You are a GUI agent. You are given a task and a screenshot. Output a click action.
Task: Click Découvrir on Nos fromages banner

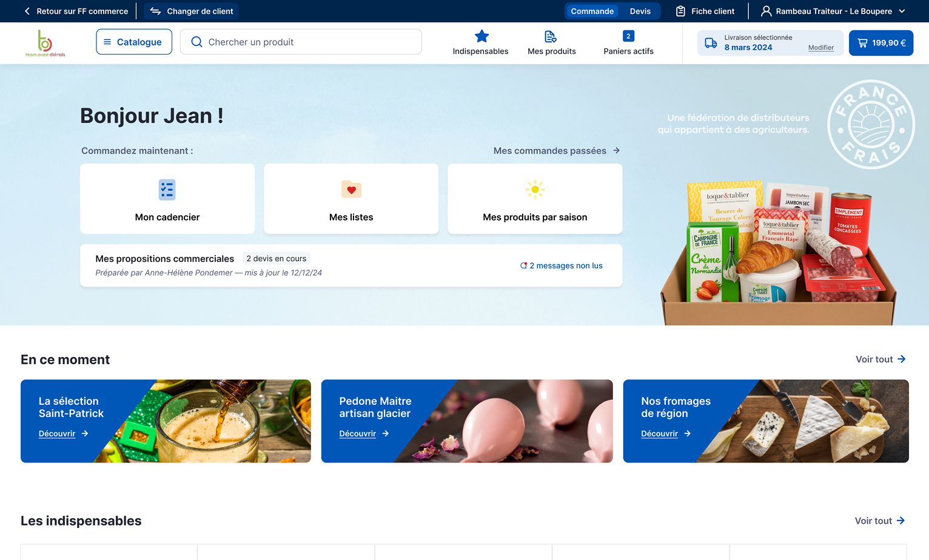point(660,433)
